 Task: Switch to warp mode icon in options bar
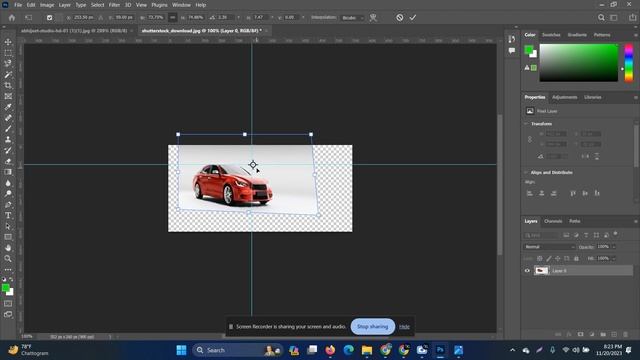click(x=373, y=18)
